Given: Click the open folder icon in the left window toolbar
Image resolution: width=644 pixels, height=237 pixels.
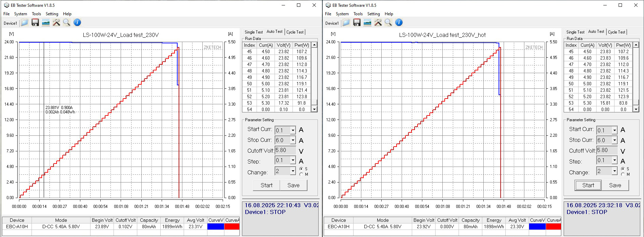Looking at the screenshot, I should [24, 23].
